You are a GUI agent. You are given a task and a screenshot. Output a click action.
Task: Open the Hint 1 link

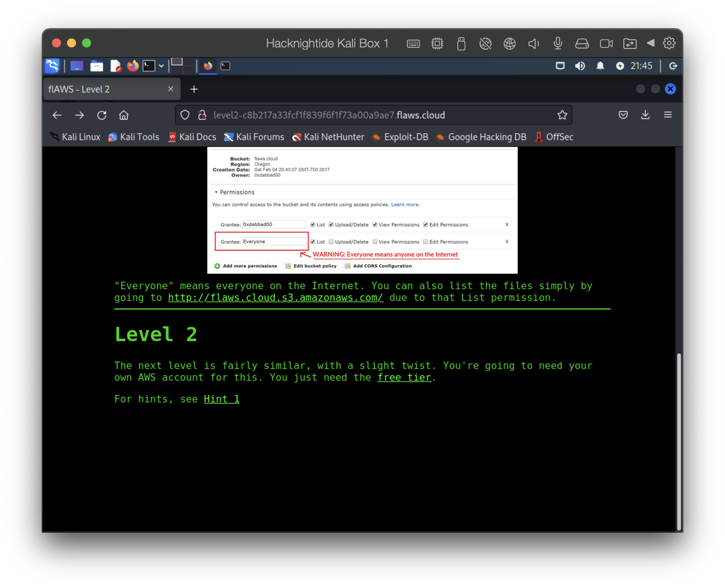pyautogui.click(x=221, y=399)
